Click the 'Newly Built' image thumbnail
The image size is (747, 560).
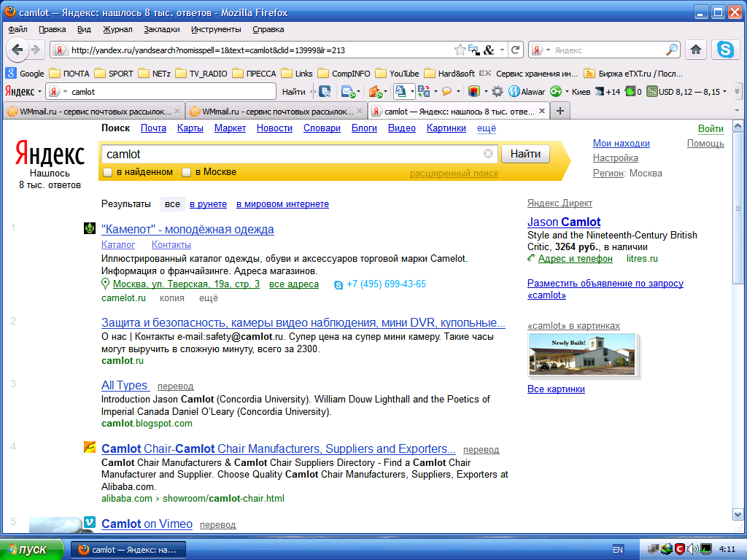pos(582,354)
